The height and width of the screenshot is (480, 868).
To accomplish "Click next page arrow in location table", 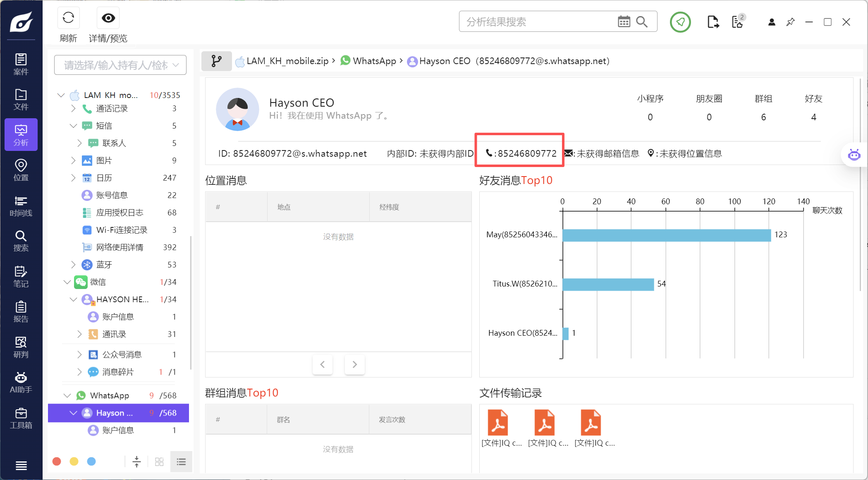I will coord(354,364).
